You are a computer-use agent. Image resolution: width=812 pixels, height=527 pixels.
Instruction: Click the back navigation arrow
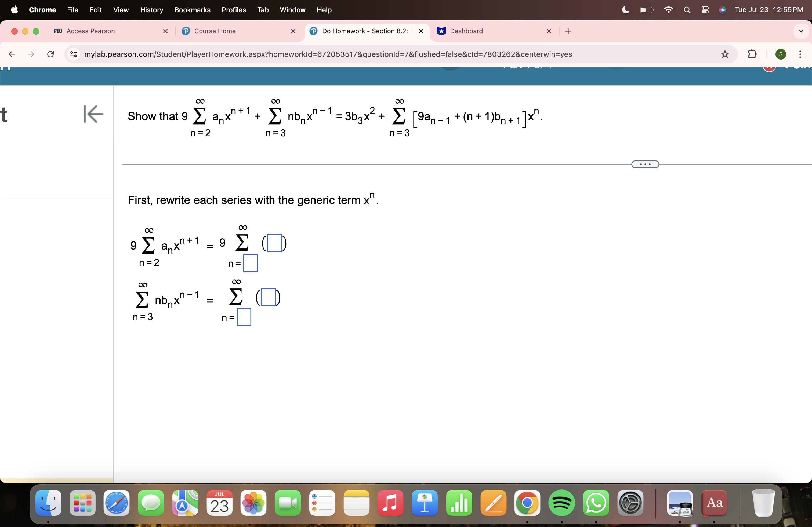[12, 54]
